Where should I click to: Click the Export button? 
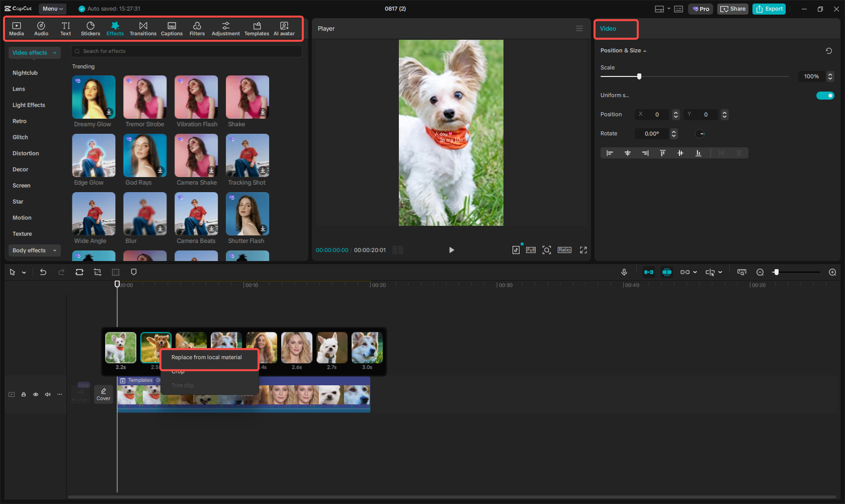769,9
